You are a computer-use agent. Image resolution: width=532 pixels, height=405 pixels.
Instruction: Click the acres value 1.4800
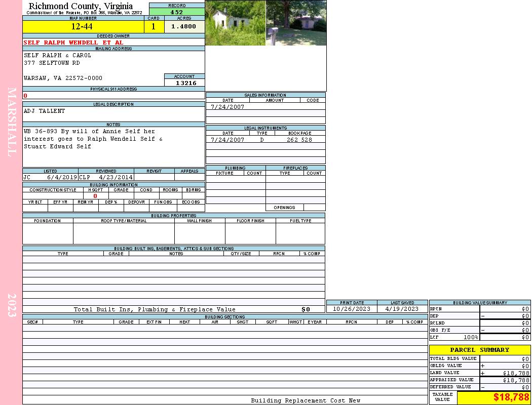coord(184,27)
